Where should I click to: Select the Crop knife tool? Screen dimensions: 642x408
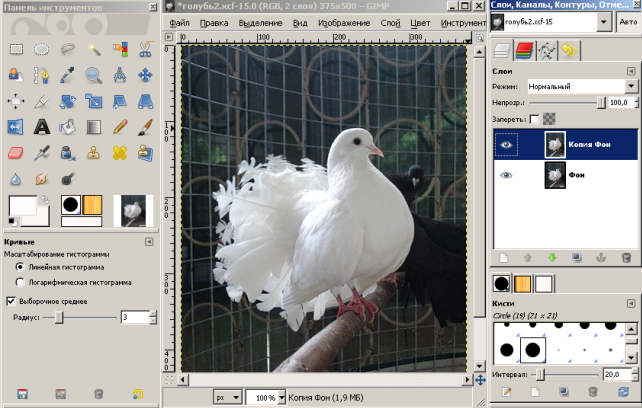click(x=41, y=101)
